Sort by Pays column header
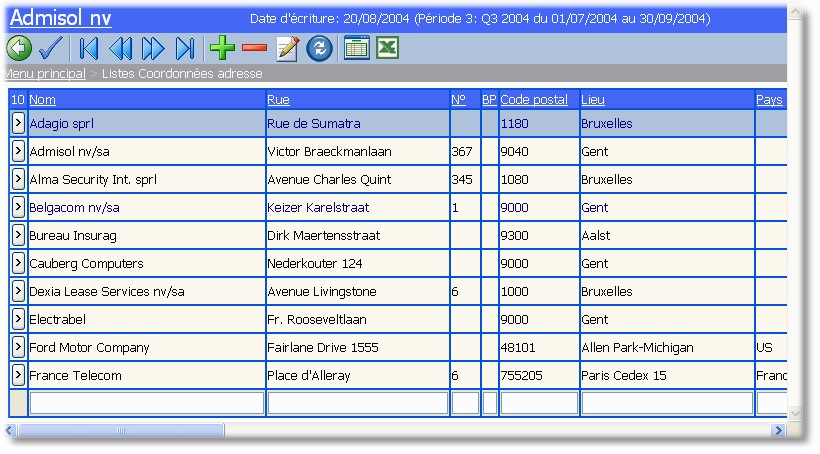 tap(769, 99)
